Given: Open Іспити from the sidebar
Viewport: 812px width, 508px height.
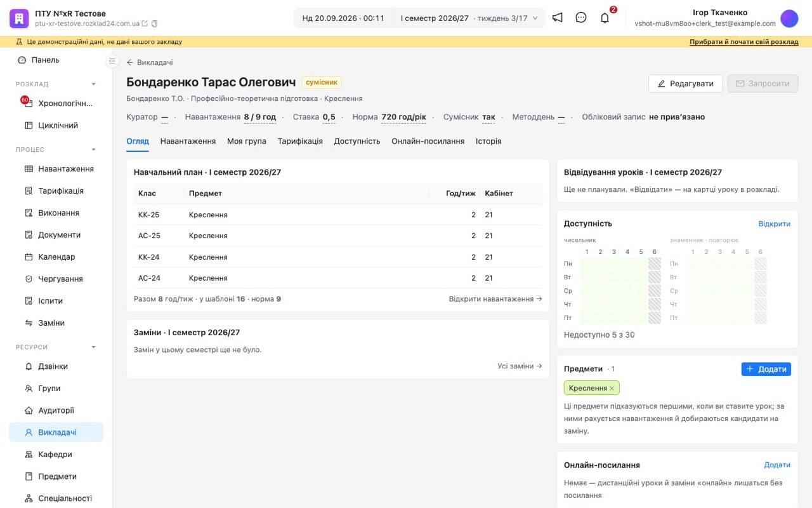Looking at the screenshot, I should (x=56, y=301).
